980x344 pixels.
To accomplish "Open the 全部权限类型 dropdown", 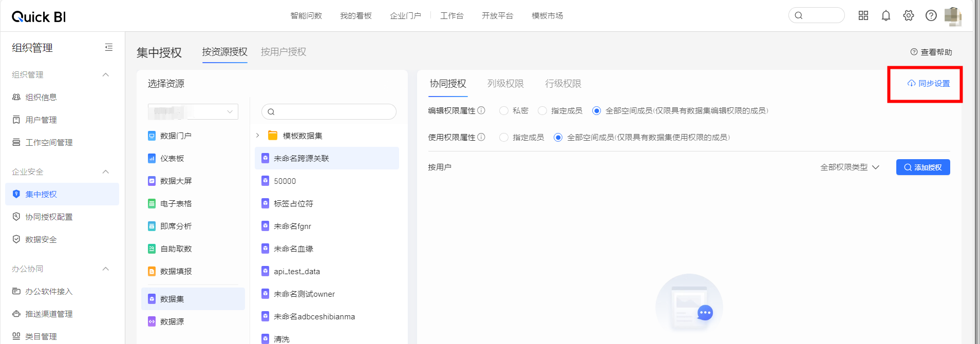I will (x=850, y=167).
